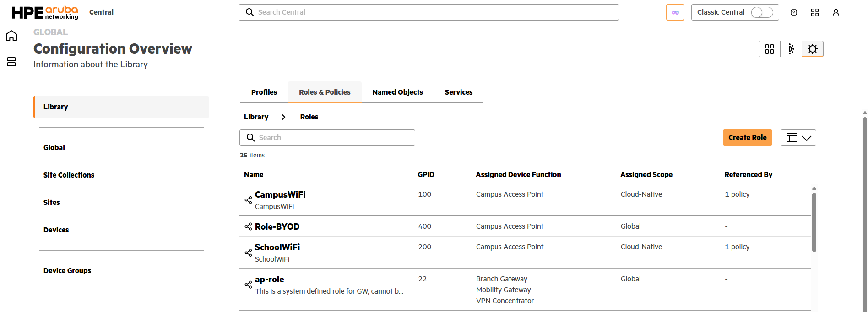Toggle the Classic Central switch
868x312 pixels.
762,12
